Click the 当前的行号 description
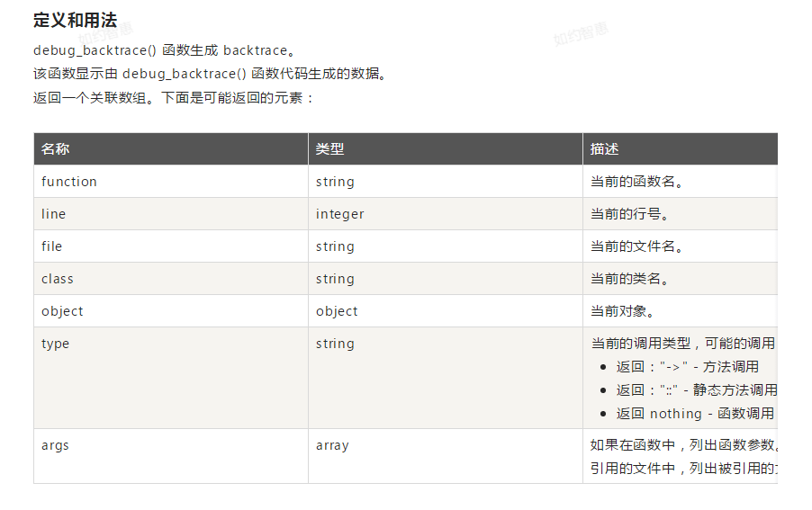 click(629, 214)
